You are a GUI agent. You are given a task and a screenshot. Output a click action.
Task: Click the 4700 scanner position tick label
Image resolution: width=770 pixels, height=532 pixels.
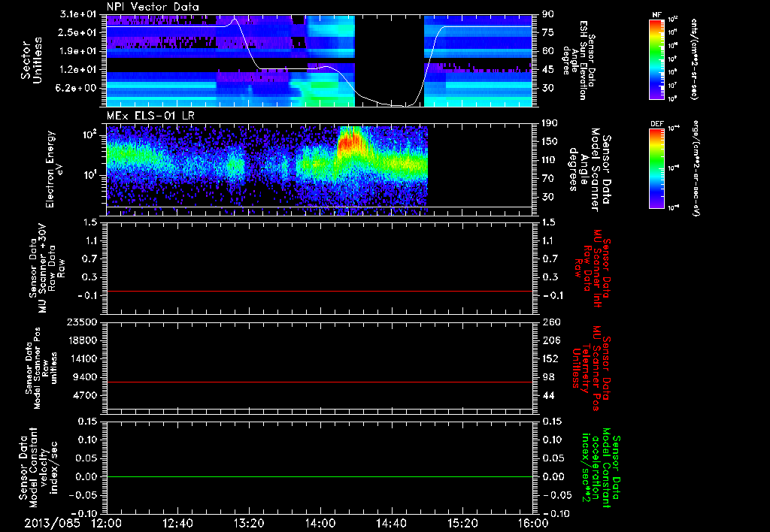tap(85, 395)
